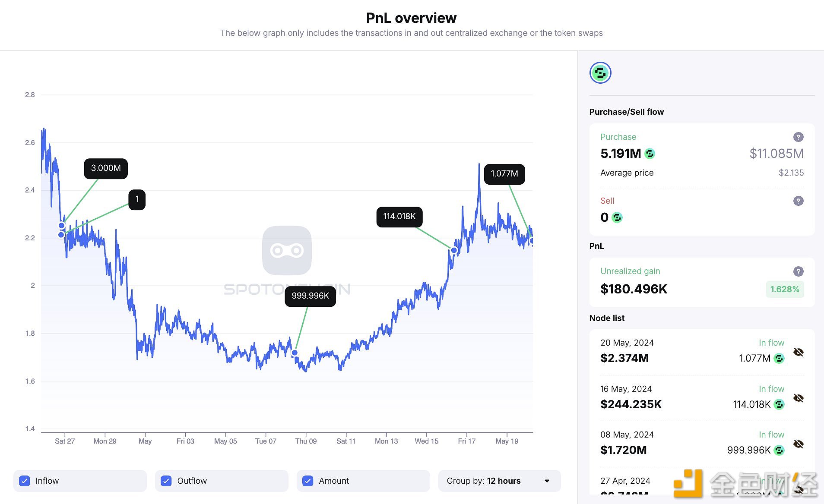Click token icon beside 999.996K in node list
Screen dimensions: 824x504
(779, 450)
